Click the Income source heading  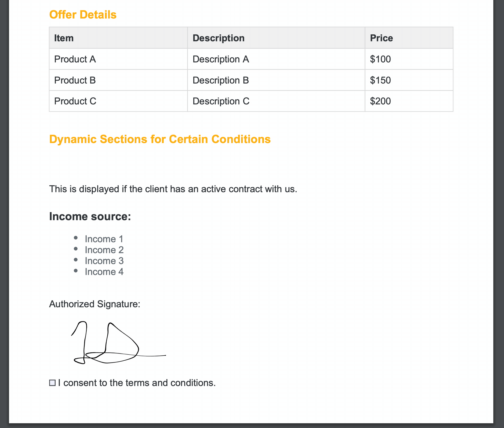pos(90,216)
